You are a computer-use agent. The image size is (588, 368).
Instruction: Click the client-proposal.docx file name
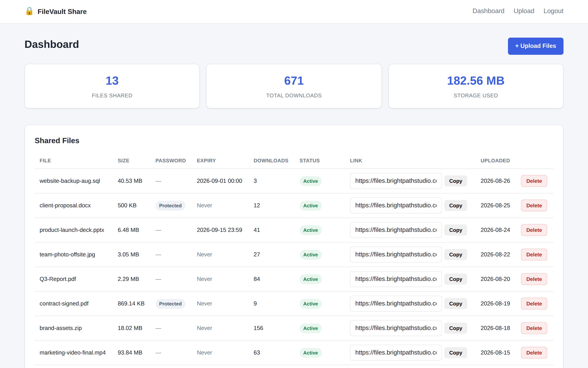[x=65, y=205]
